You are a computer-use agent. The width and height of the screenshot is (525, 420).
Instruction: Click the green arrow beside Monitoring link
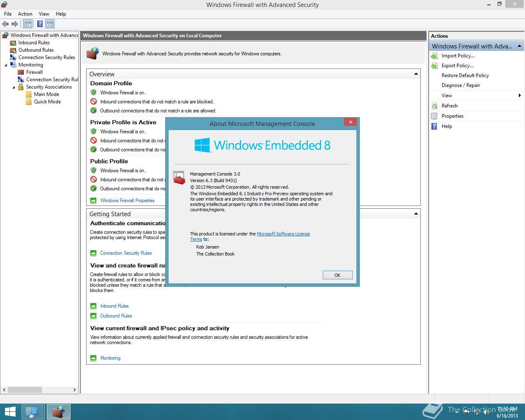click(93, 358)
